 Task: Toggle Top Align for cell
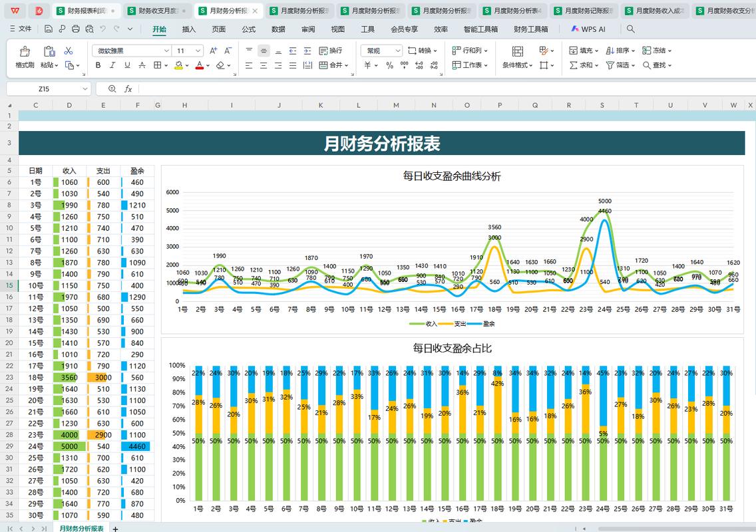click(x=249, y=51)
